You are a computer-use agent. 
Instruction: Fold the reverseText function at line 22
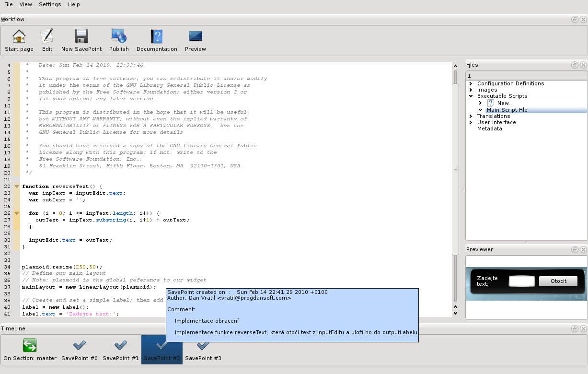(17, 186)
